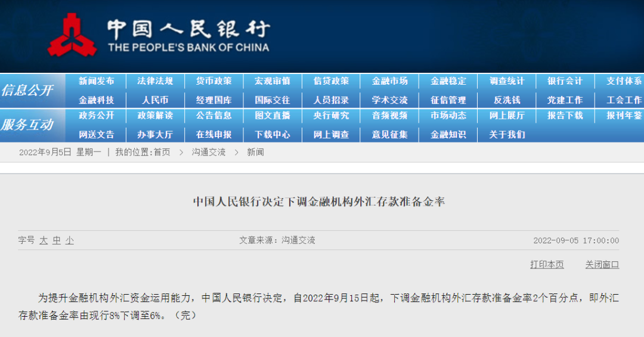644x337 pixels.
Task: Go to 银行会计 section
Action: [565, 81]
